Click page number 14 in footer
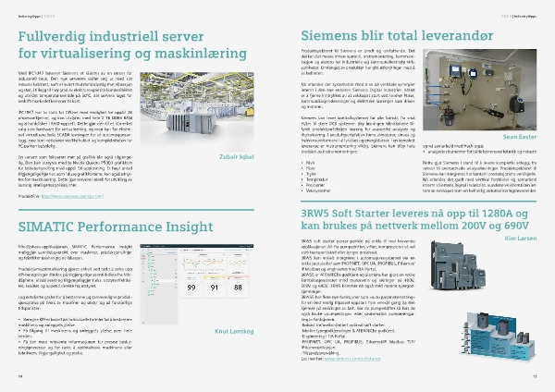 coord(20,376)
